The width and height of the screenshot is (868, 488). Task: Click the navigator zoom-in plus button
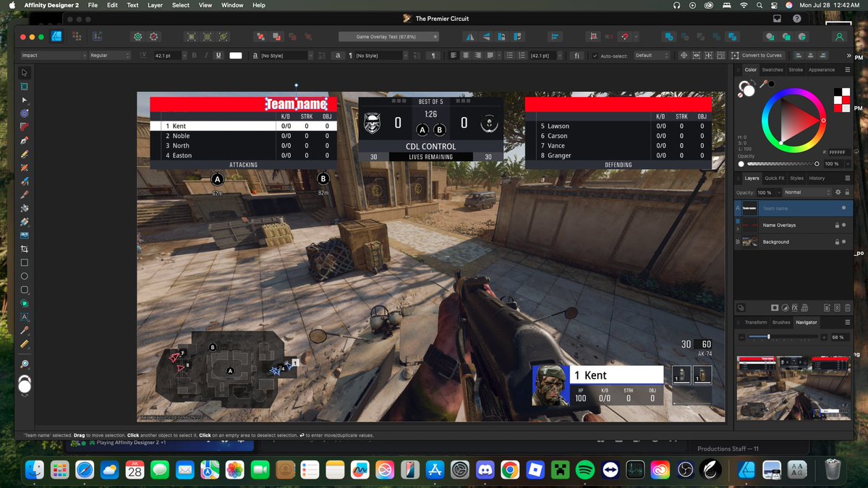[x=825, y=337]
